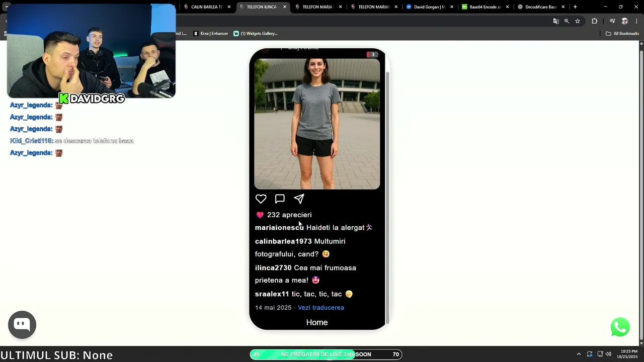Image resolution: width=644 pixels, height=362 pixels.
Task: Open the Krea | Enhancer bookmark
Action: [211, 34]
